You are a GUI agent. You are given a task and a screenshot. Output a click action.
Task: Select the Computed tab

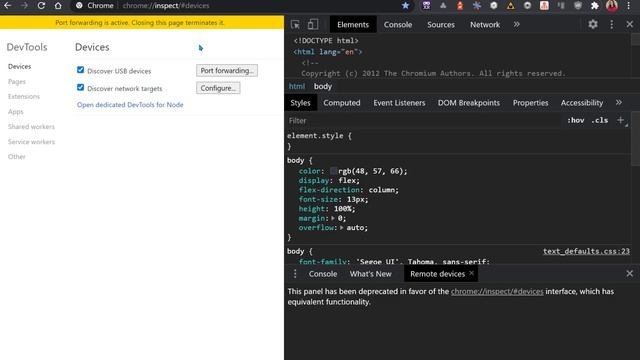click(x=342, y=103)
